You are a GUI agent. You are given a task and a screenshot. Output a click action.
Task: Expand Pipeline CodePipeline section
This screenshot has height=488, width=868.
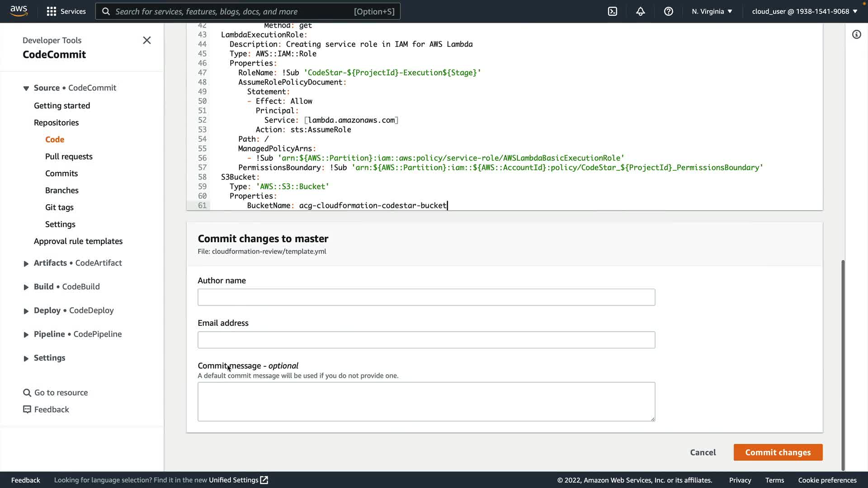point(26,334)
